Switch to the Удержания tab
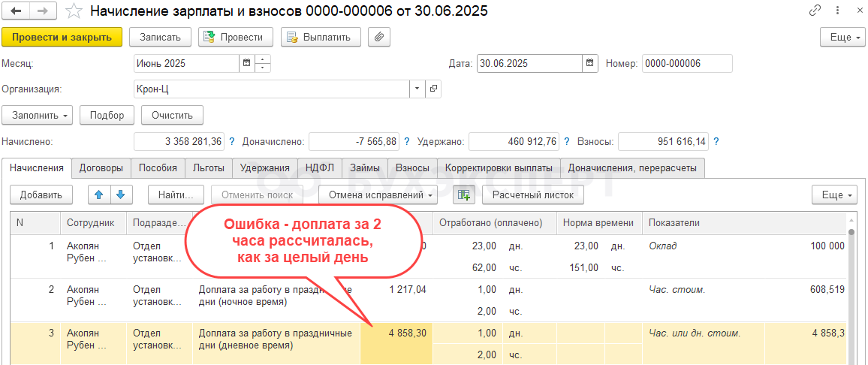868x365 pixels. click(x=264, y=167)
